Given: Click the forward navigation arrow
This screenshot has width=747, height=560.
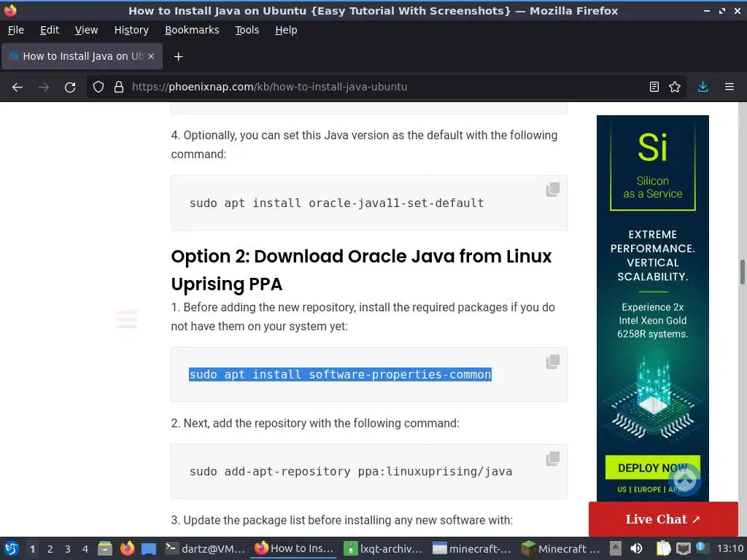Looking at the screenshot, I should [x=44, y=87].
